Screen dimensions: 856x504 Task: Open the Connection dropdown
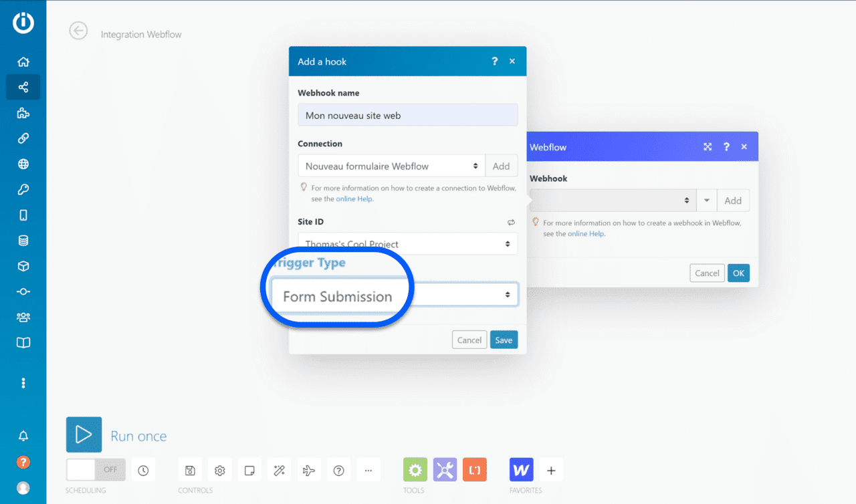coord(392,166)
